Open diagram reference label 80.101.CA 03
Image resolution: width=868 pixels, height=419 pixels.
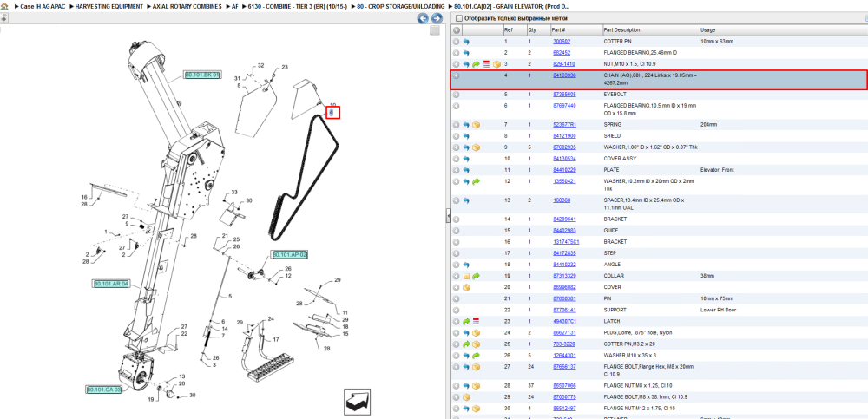click(103, 390)
